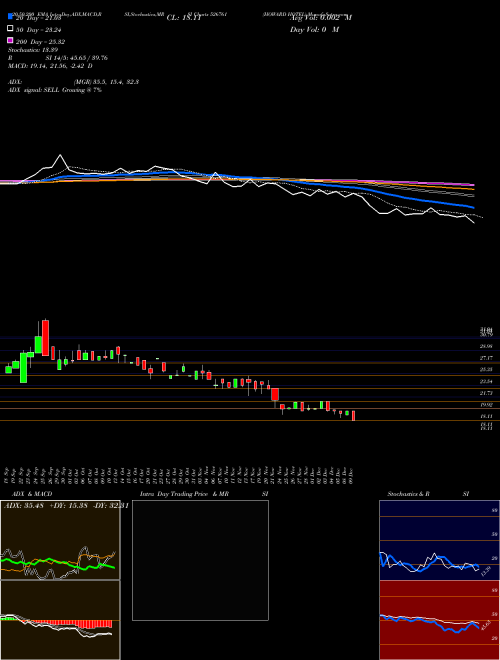Click the tallest red candlestick near the 31 level

pos(45,337)
